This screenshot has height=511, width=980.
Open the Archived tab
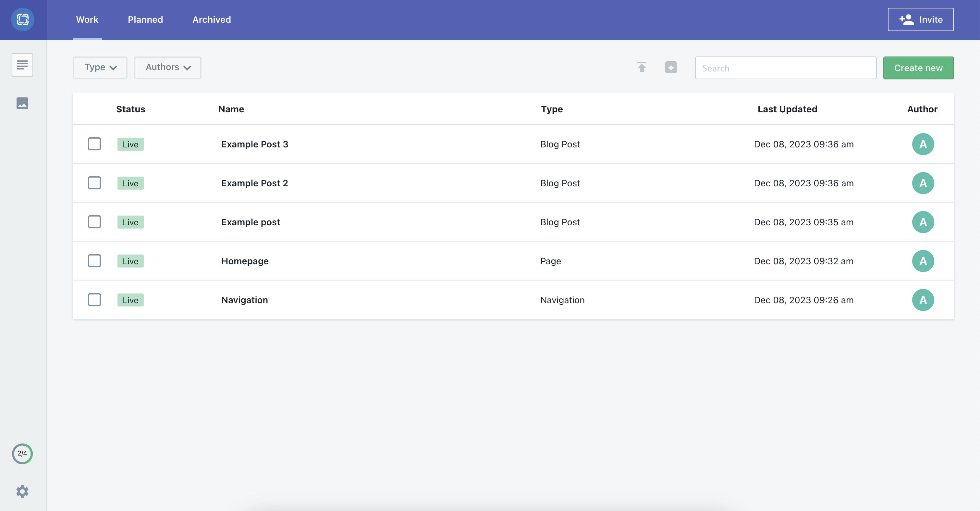[x=212, y=19]
